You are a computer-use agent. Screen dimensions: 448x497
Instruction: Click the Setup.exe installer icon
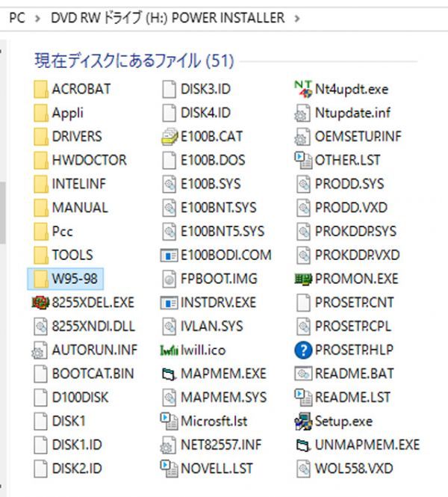[x=303, y=422]
